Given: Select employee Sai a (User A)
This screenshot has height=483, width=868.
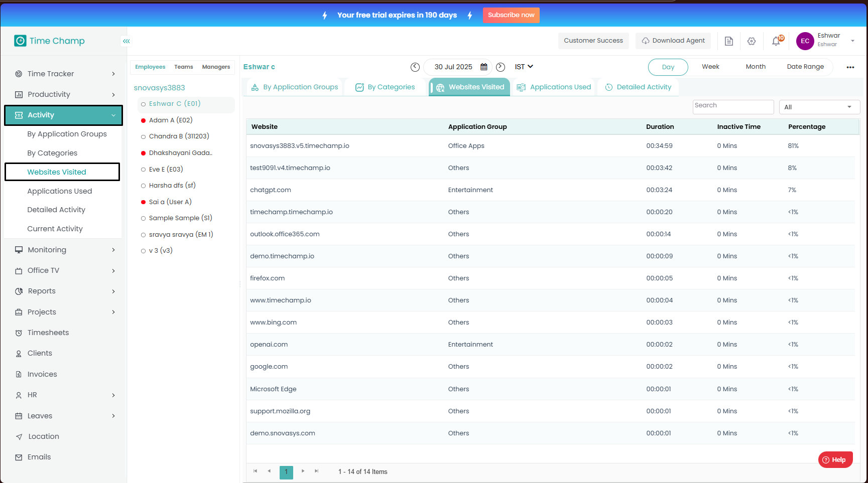Looking at the screenshot, I should point(170,202).
